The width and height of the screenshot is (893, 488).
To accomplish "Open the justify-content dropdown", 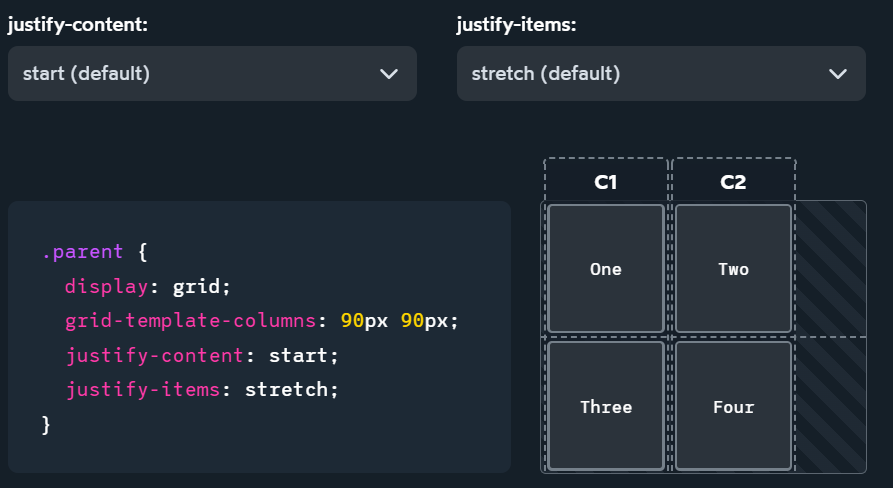I will tap(211, 73).
